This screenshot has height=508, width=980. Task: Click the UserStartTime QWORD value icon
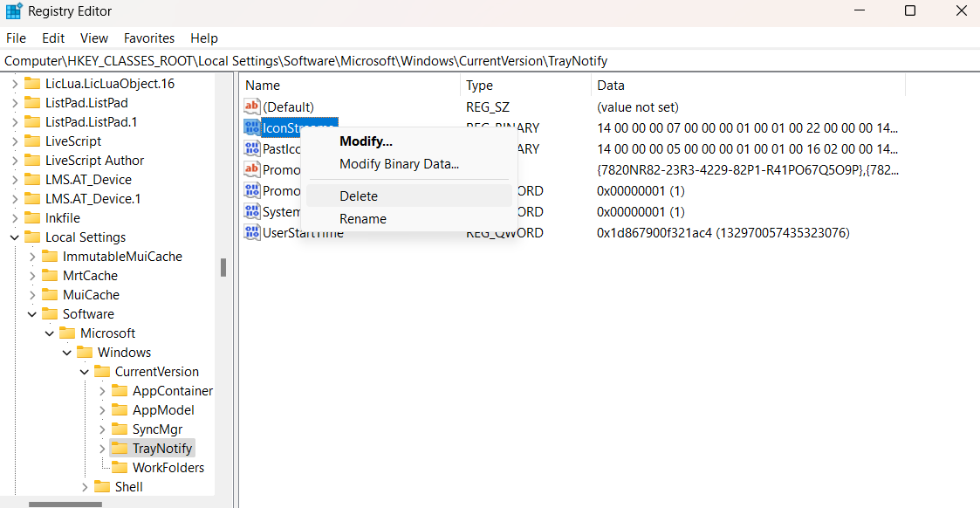tap(252, 232)
